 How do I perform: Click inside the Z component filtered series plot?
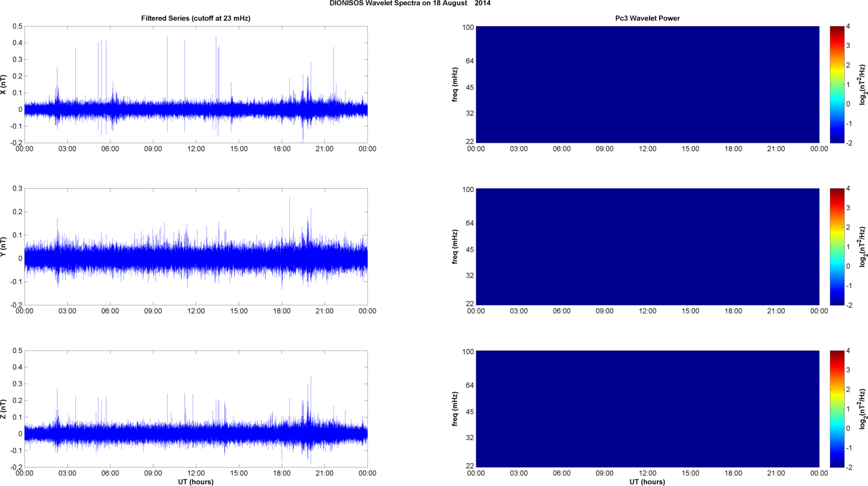[196, 409]
